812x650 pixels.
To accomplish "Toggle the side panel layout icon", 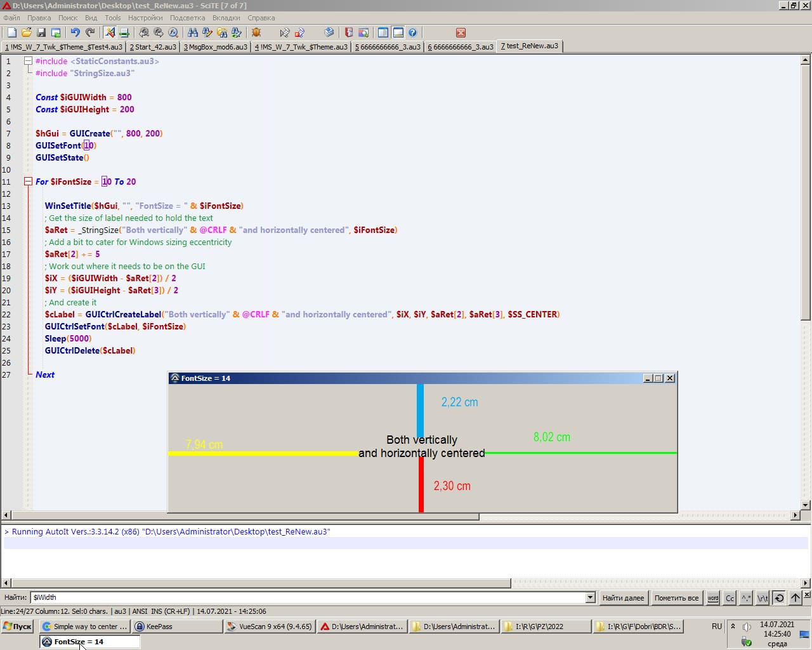I will pos(383,32).
